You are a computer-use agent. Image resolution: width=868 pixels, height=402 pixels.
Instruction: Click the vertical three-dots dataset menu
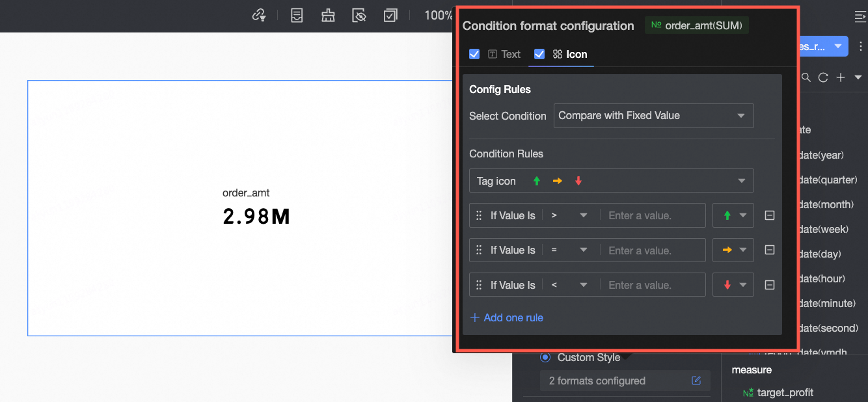point(861,46)
